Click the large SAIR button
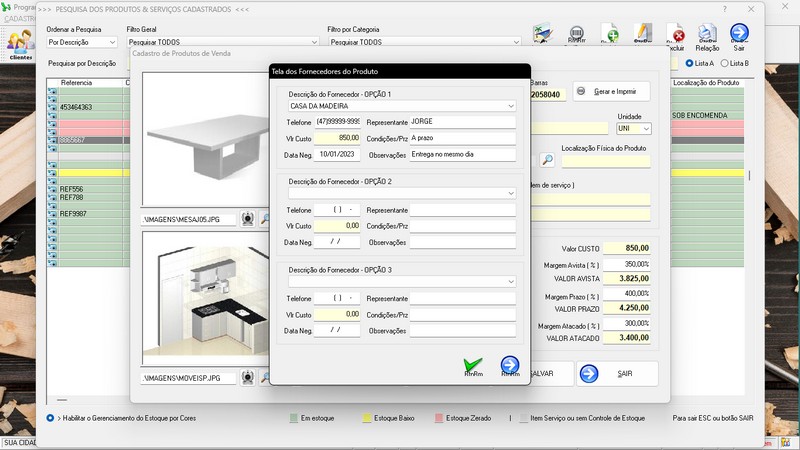Image resolution: width=800 pixels, height=450 pixels. coord(617,373)
